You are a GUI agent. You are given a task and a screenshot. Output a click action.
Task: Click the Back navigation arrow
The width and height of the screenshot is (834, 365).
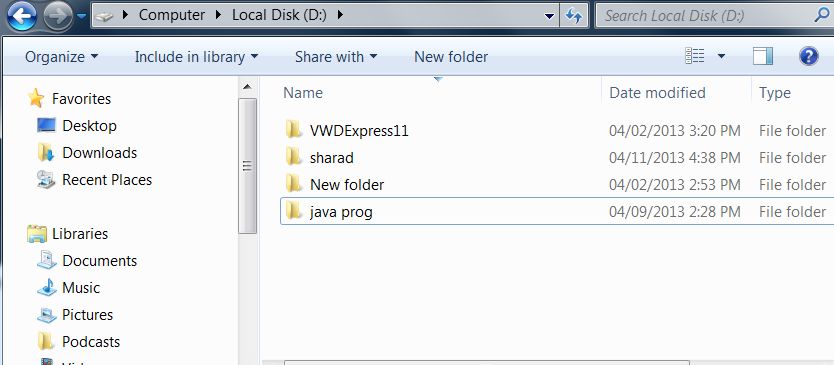tap(21, 16)
